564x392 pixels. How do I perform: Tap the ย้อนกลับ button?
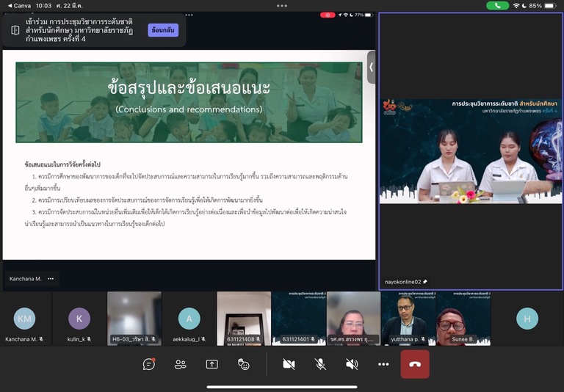tap(163, 30)
